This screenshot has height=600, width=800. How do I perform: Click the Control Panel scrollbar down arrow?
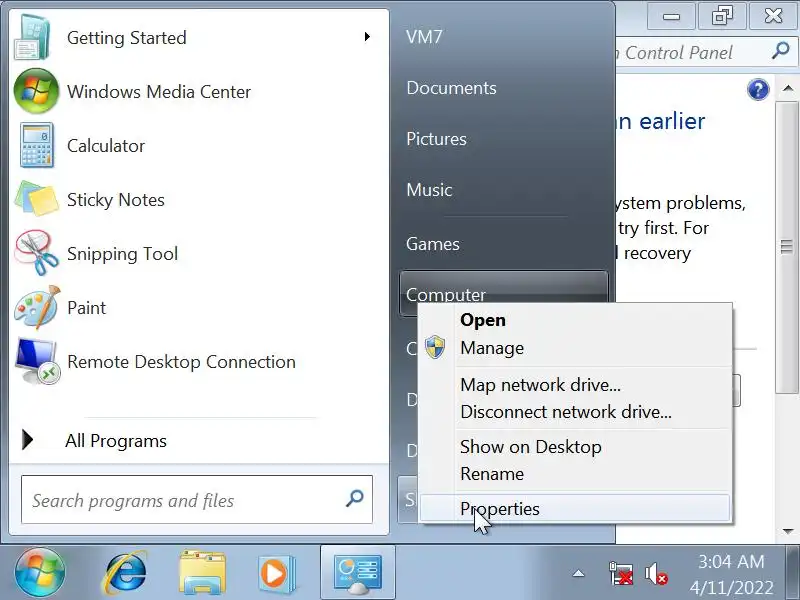(x=788, y=532)
